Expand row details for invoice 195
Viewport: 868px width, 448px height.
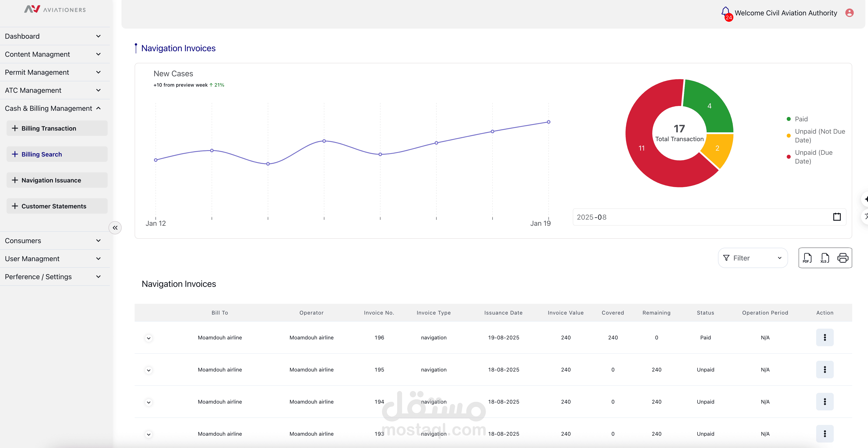pos(149,370)
